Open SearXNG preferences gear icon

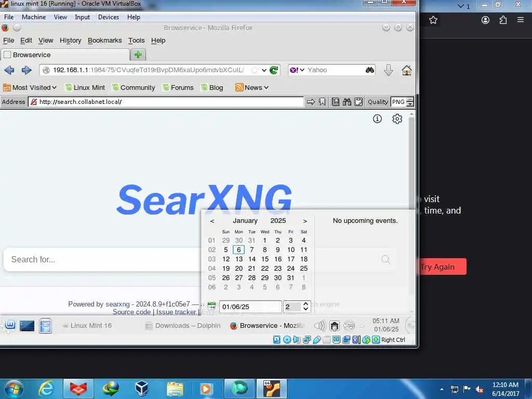tap(397, 119)
